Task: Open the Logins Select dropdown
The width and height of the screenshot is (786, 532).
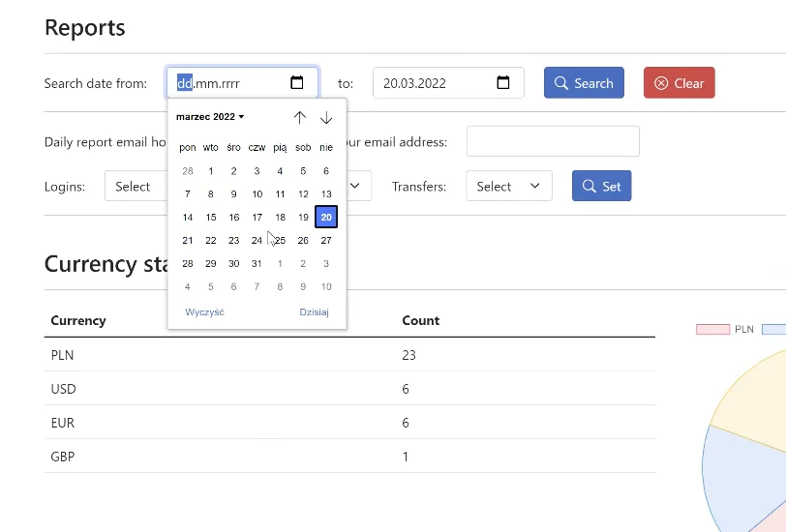Action: pyautogui.click(x=136, y=186)
